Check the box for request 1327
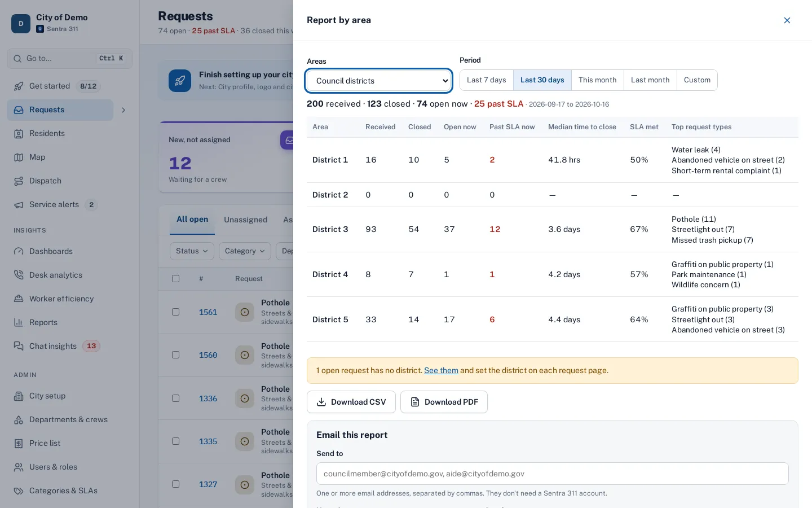The height and width of the screenshot is (508, 812). (175, 484)
